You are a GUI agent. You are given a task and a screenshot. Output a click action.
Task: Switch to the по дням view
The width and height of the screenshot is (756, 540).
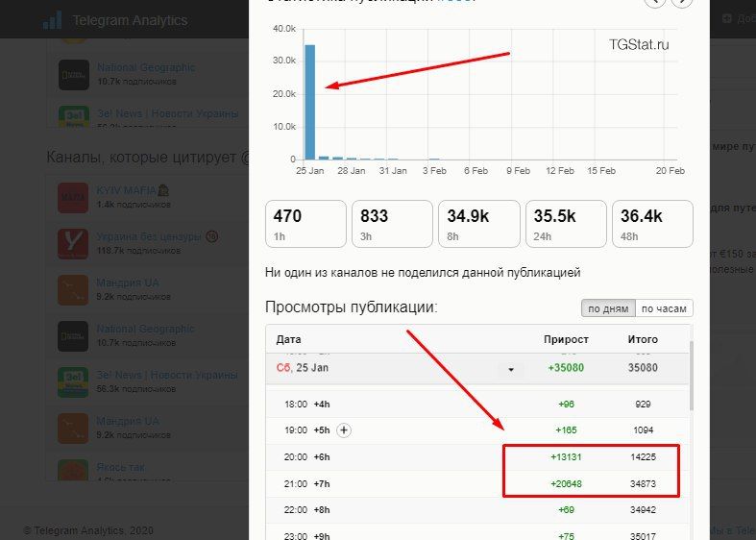tap(608, 308)
